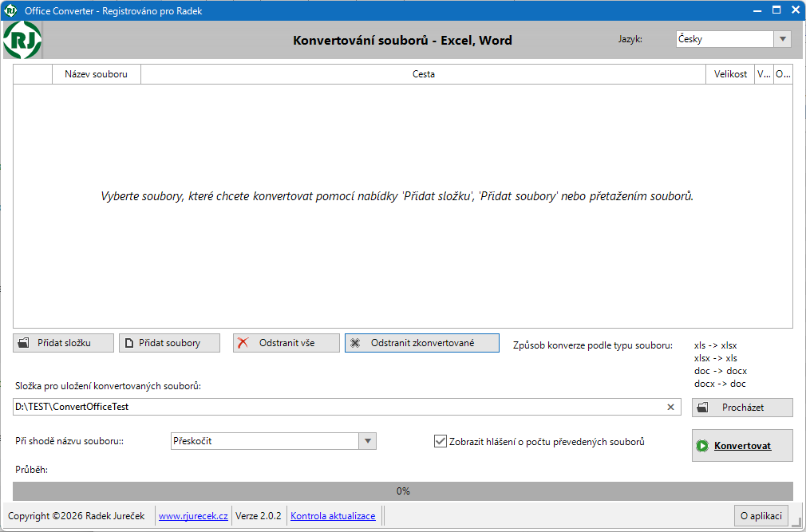Toggle Zobrazit hlášení o počtu převedených souborů

coord(440,441)
